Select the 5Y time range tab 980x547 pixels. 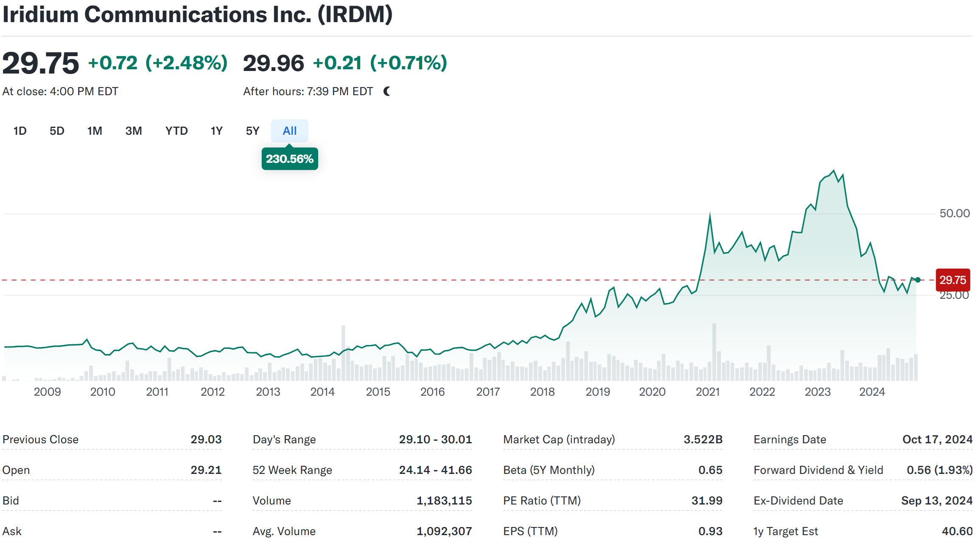252,131
